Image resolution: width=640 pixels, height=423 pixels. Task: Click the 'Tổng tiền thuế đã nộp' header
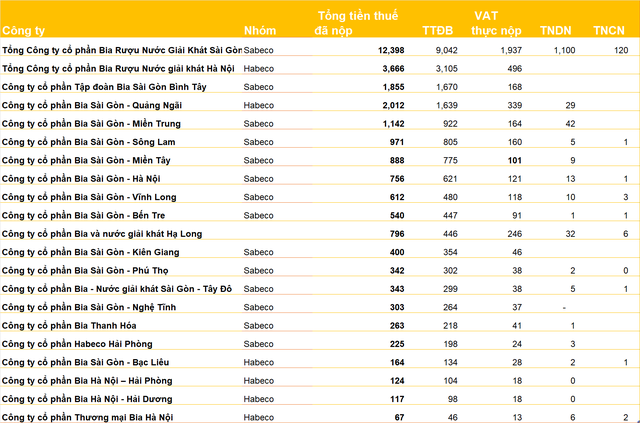[x=356, y=23]
